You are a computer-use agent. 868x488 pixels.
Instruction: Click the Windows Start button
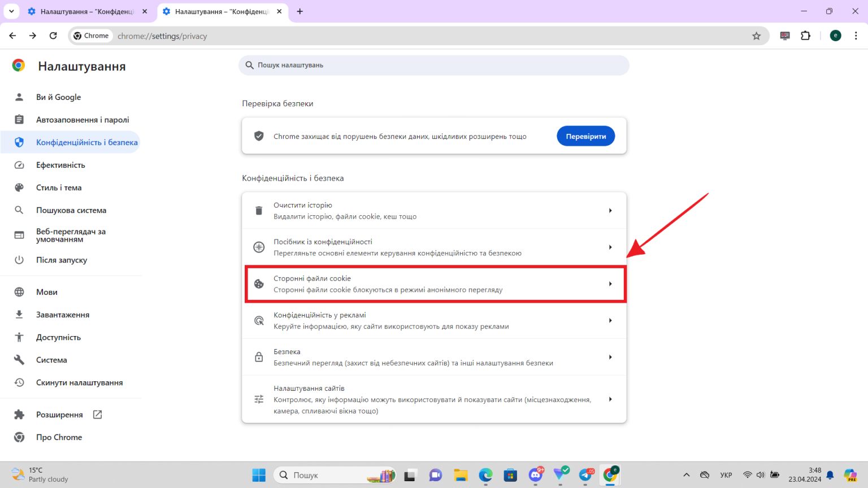tap(258, 475)
